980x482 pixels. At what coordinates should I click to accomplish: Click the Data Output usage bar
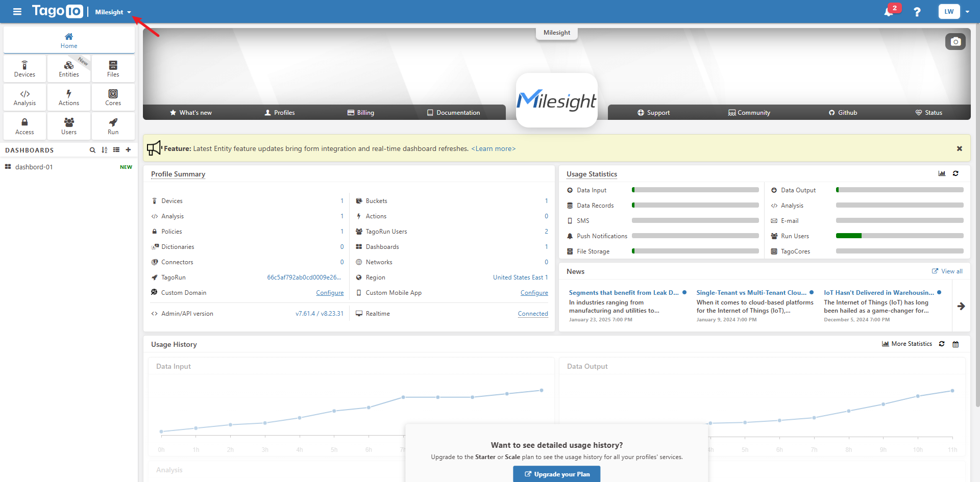[900, 190]
